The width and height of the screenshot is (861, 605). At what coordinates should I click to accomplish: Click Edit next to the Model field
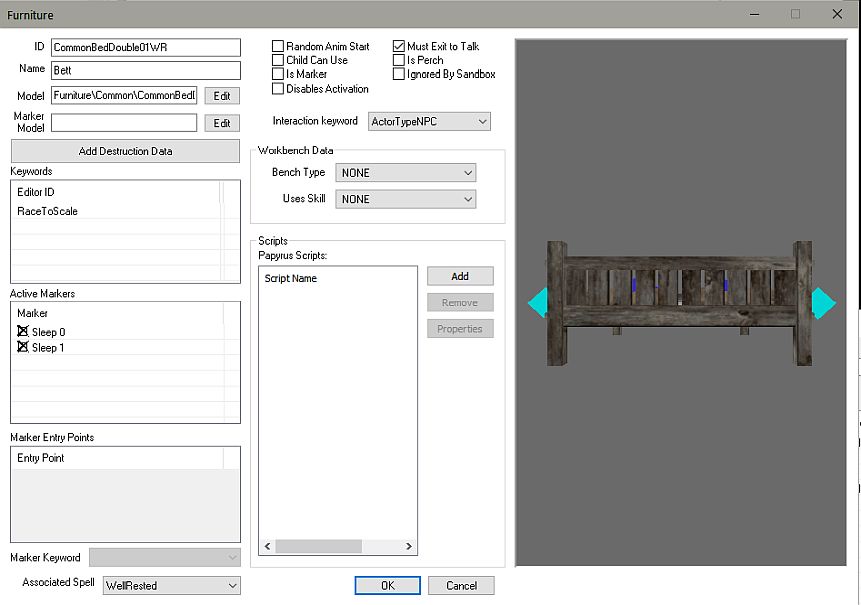[x=222, y=96]
